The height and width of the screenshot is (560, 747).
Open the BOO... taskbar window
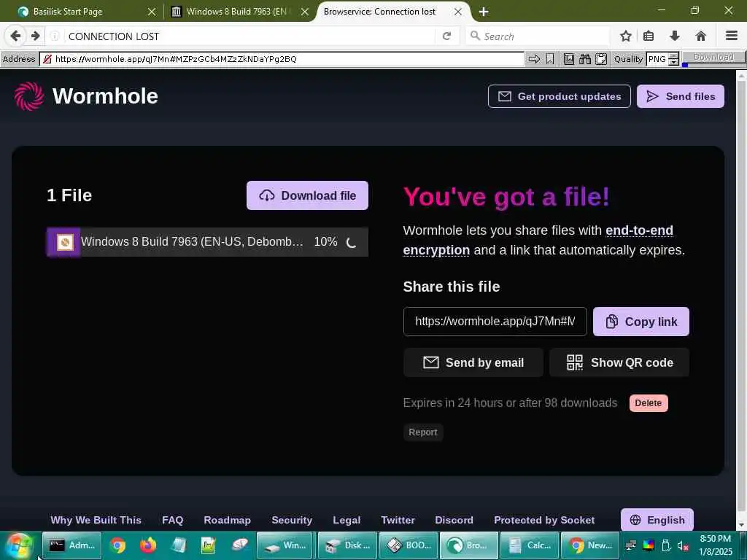tap(409, 545)
